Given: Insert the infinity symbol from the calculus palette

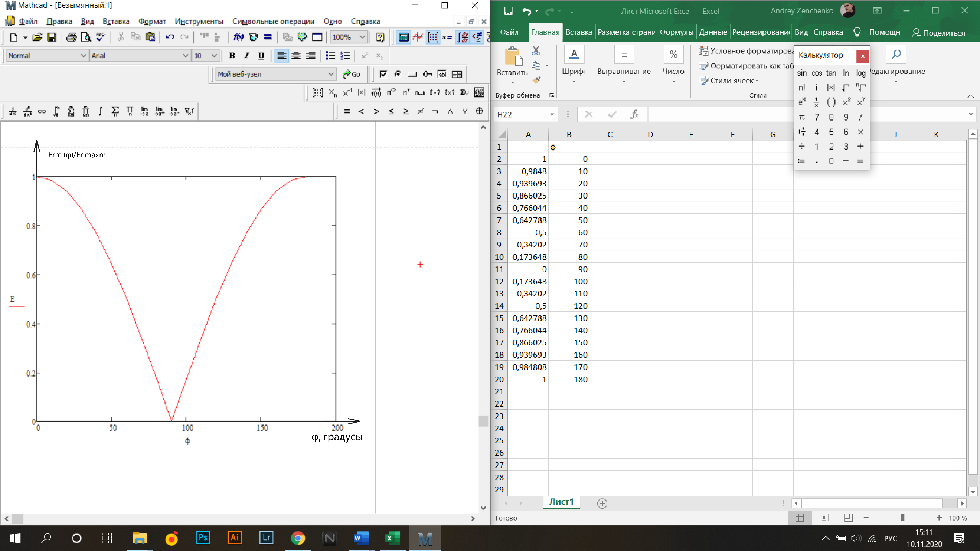Looking at the screenshot, I should 42,111.
